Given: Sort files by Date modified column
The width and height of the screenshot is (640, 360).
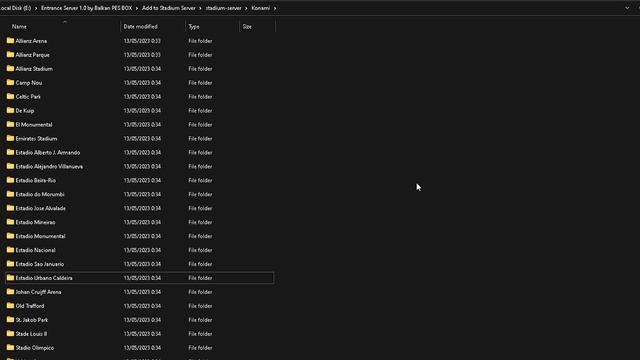Looking at the screenshot, I should click(x=140, y=27).
